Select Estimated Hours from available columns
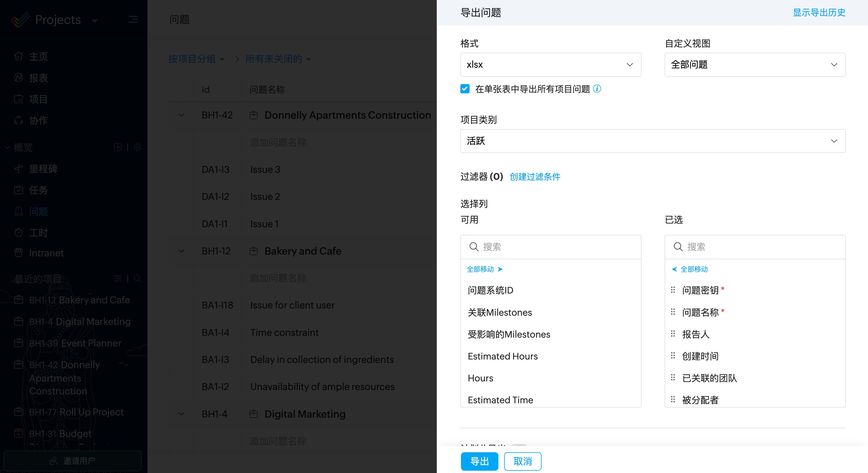 click(503, 356)
